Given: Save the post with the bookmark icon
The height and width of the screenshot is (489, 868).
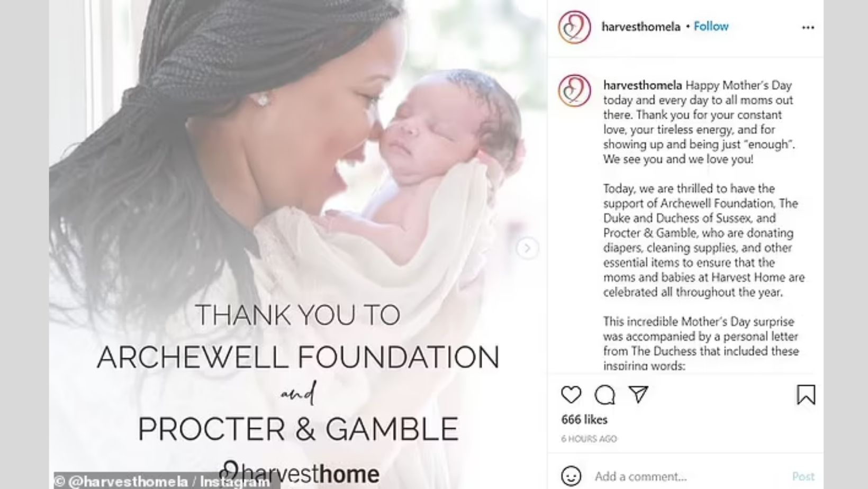Looking at the screenshot, I should (806, 395).
